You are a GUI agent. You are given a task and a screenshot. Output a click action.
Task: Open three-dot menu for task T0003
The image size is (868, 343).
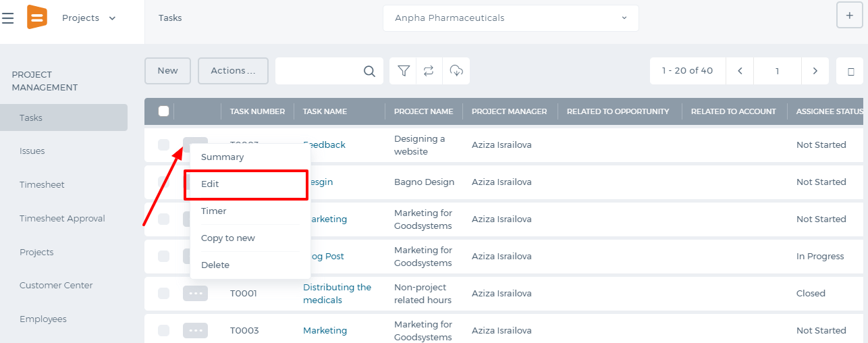pos(195,331)
